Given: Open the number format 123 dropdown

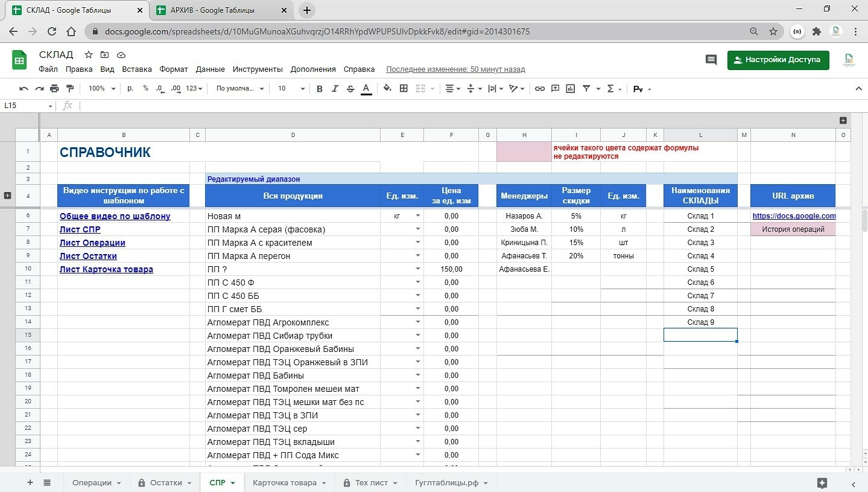Looking at the screenshot, I should [194, 89].
